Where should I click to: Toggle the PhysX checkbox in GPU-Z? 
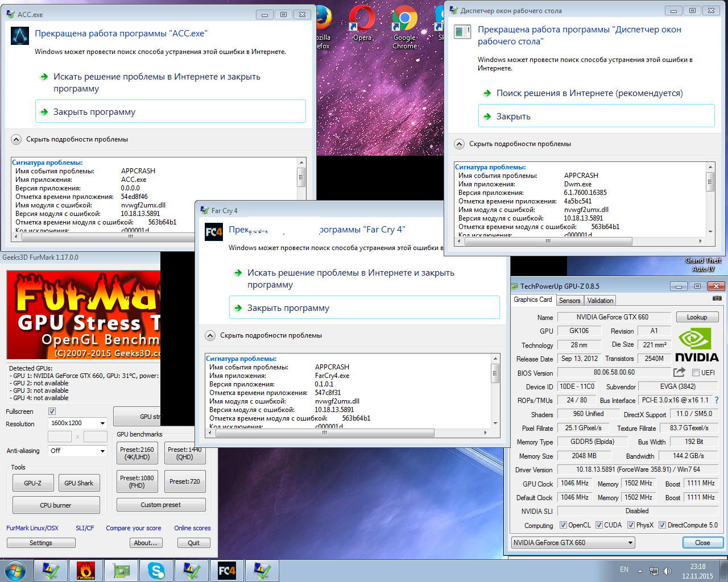(x=631, y=525)
